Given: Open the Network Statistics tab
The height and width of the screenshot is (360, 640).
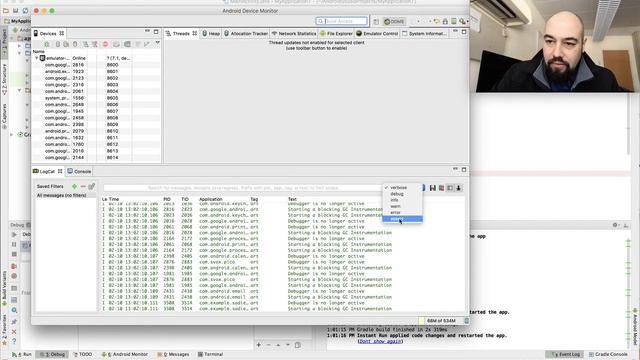Looking at the screenshot, I should click(x=294, y=33).
